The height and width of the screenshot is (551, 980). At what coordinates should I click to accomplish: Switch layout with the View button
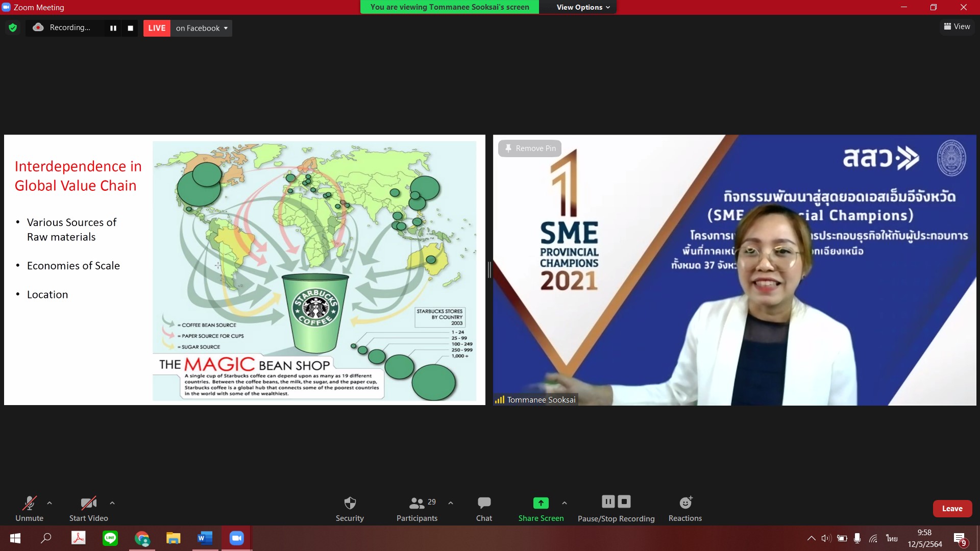point(957,27)
